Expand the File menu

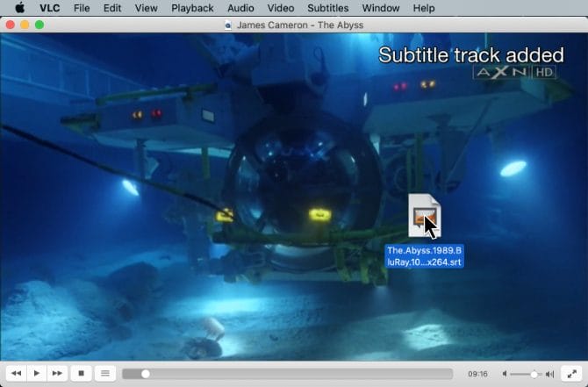82,8
